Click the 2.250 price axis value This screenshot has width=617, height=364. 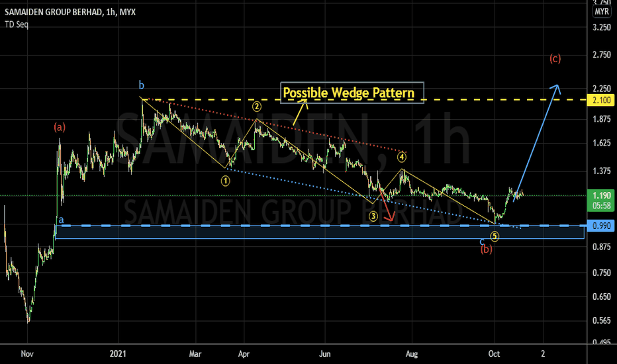pyautogui.click(x=602, y=89)
